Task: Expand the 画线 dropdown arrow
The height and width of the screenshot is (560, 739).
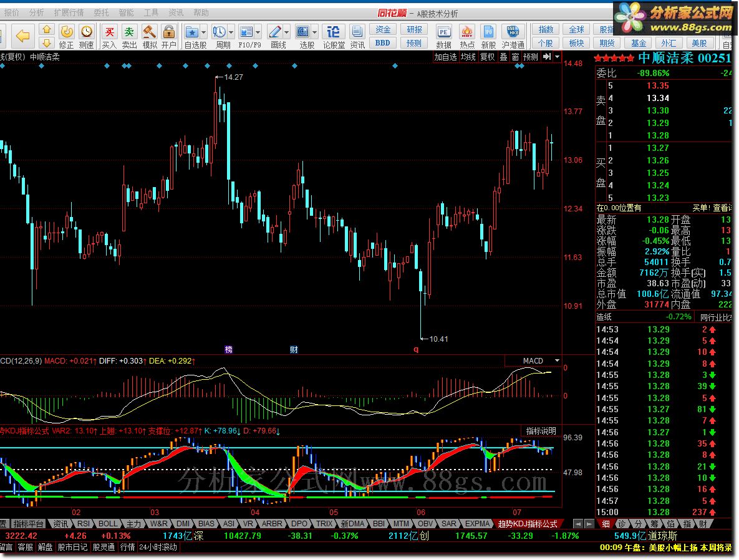Action: tap(286, 32)
